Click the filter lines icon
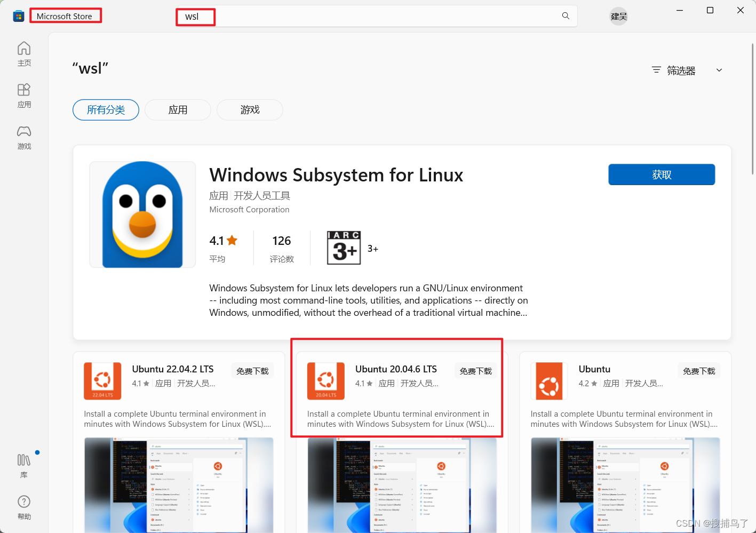This screenshot has height=533, width=756. (656, 70)
